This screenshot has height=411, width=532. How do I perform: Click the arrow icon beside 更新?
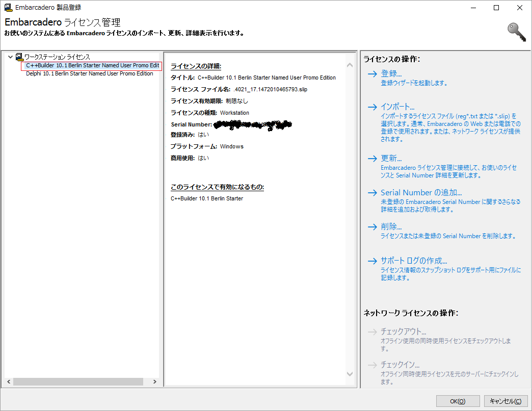(x=372, y=159)
